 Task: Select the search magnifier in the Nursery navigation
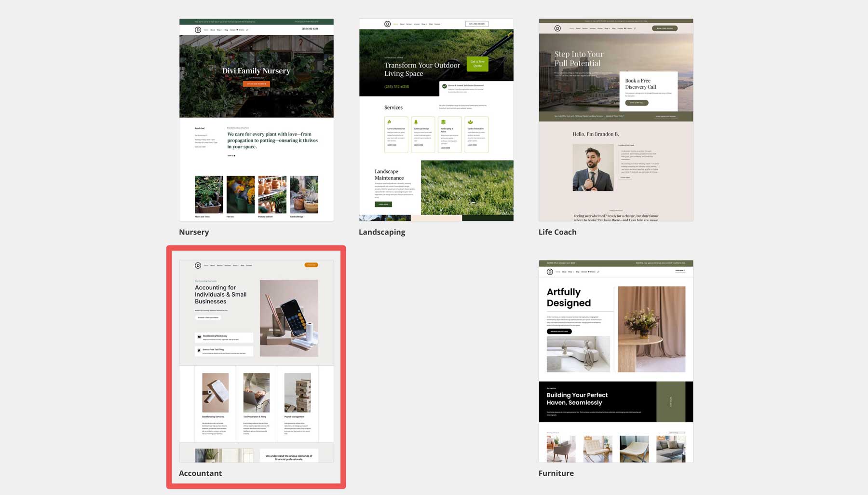pos(247,29)
